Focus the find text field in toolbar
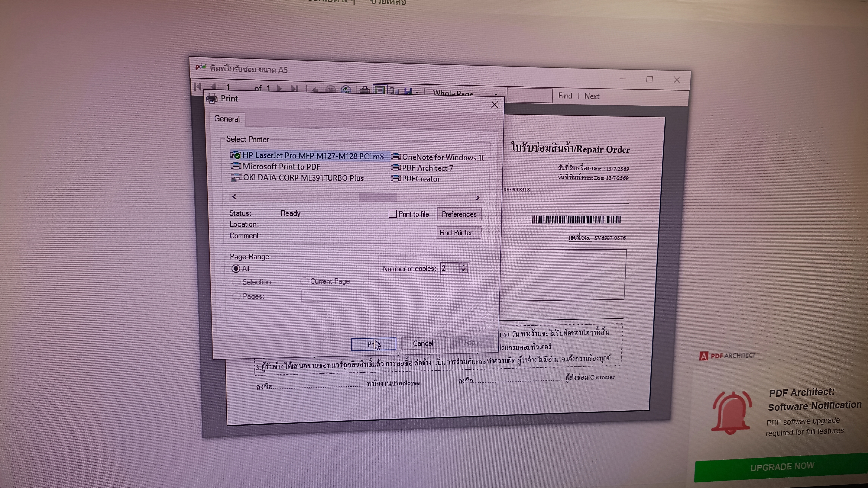 tap(529, 95)
